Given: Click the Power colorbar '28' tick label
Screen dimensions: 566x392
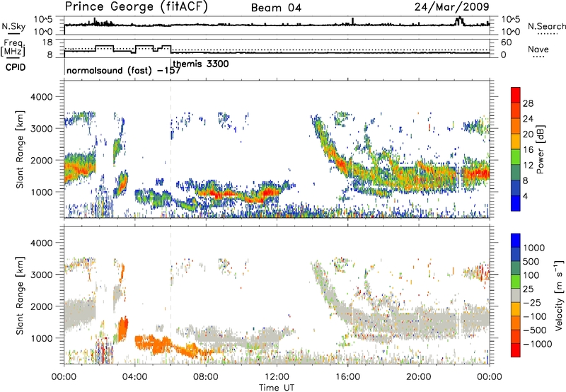Looking at the screenshot, I should click(528, 103).
